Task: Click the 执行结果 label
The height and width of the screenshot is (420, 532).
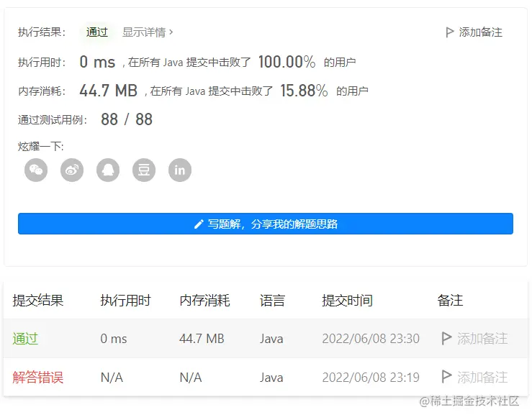Action: pos(42,32)
